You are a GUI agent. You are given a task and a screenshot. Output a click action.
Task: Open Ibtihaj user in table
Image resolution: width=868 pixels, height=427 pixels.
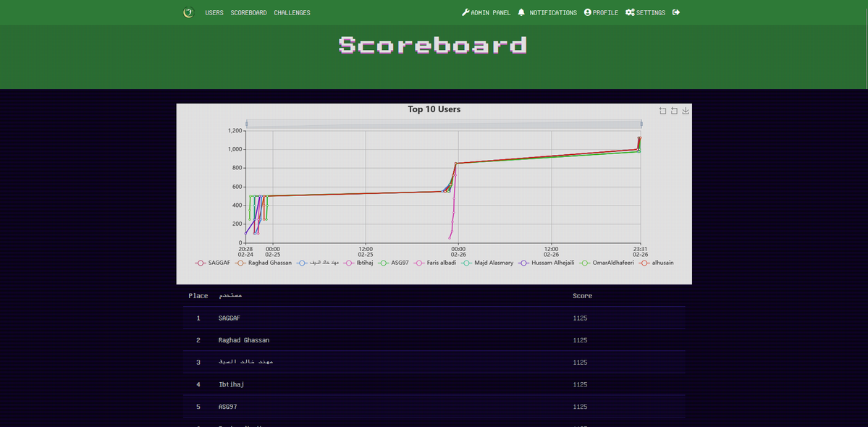coord(232,384)
